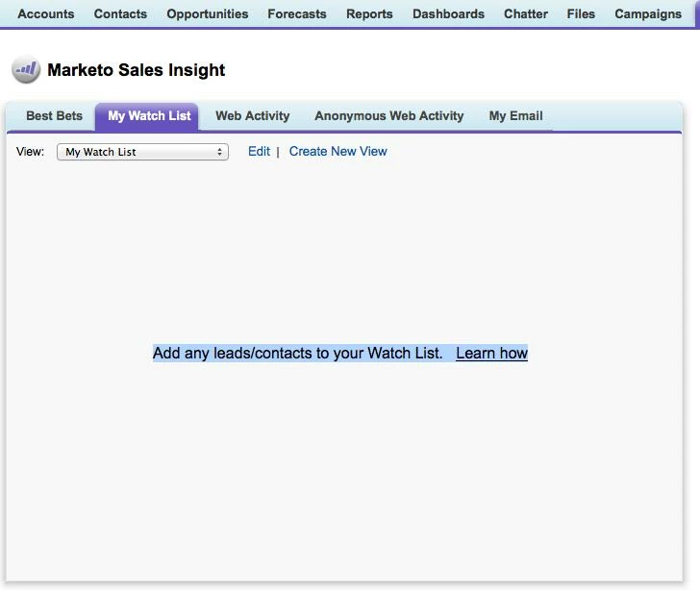Image resolution: width=700 pixels, height=590 pixels.
Task: Go to the Chatter tab
Action: point(526,13)
